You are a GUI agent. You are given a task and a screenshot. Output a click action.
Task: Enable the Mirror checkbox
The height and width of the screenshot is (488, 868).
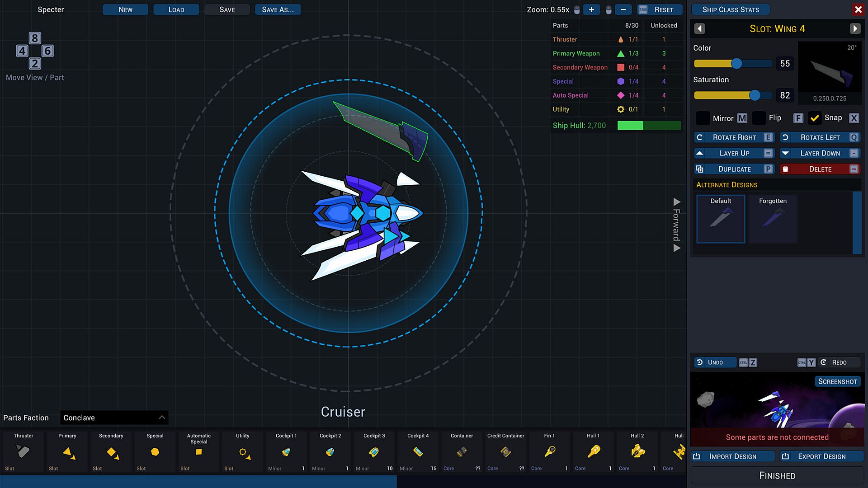click(x=703, y=118)
